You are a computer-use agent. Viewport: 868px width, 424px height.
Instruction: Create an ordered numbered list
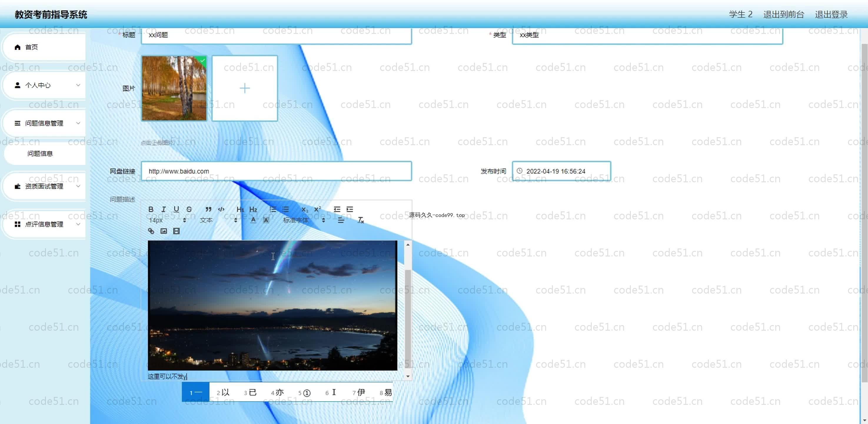(x=273, y=209)
